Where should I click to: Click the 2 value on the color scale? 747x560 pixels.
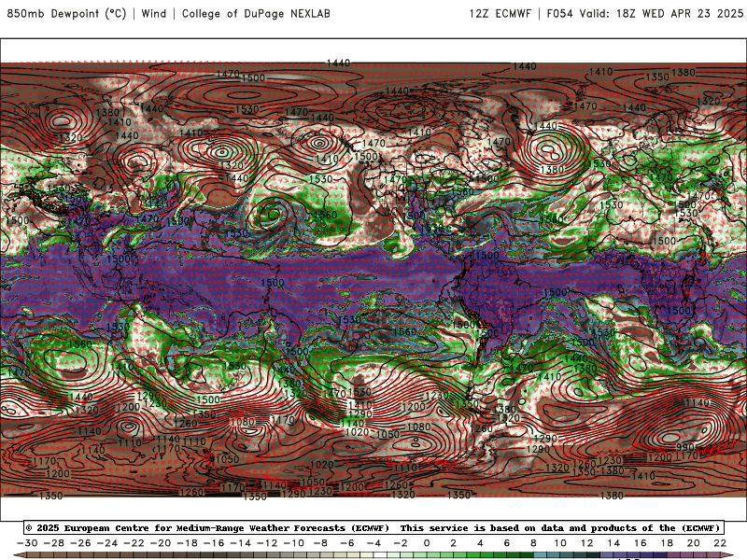454,543
